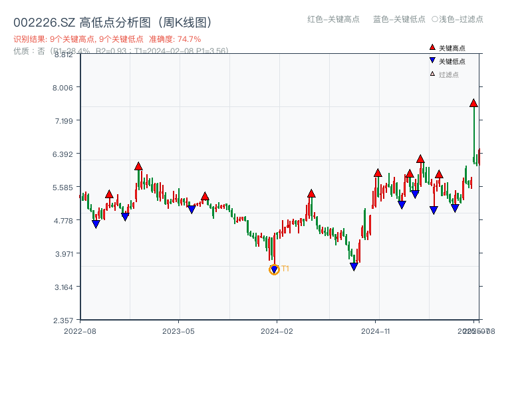
Task: Click the chart title 002226.SZ 高低点分析图
Action: tap(112, 23)
